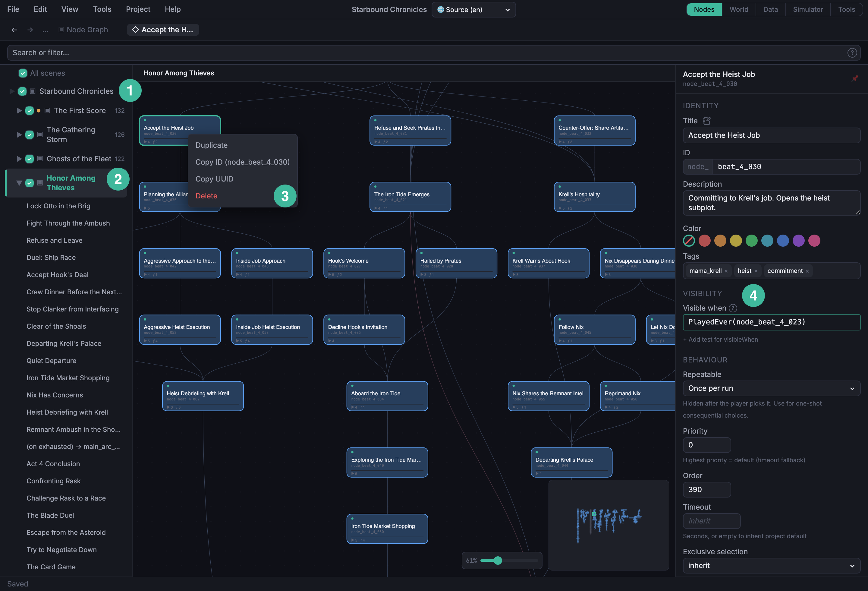
Task: Open the breadcrumb ellipsis menu
Action: pyautogui.click(x=45, y=30)
